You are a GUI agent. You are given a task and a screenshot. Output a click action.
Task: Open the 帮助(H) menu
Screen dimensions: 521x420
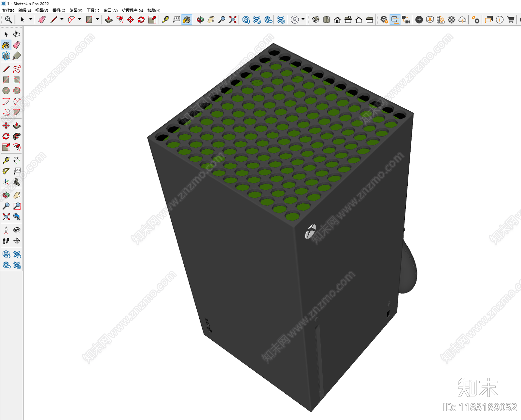coord(154,10)
